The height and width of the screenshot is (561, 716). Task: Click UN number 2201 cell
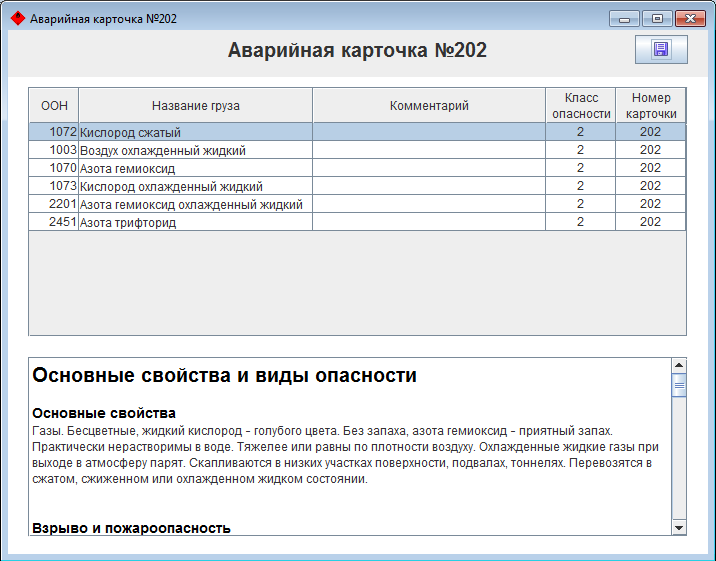[x=54, y=204]
